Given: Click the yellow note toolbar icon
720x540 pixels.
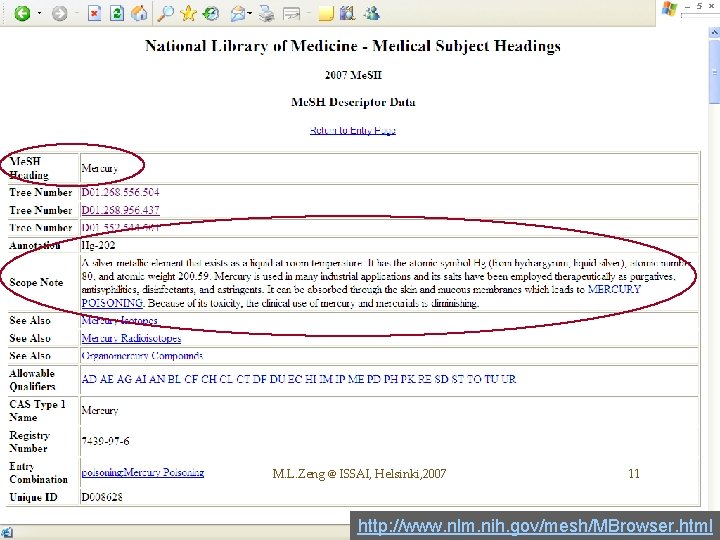Looking at the screenshot, I should 325,13.
